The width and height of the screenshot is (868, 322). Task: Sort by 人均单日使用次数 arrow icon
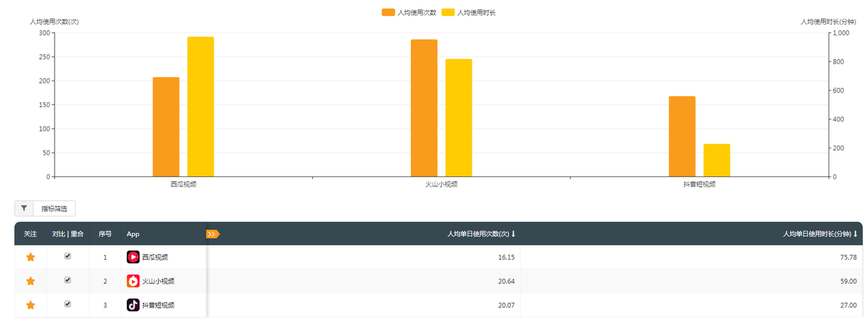(x=513, y=234)
